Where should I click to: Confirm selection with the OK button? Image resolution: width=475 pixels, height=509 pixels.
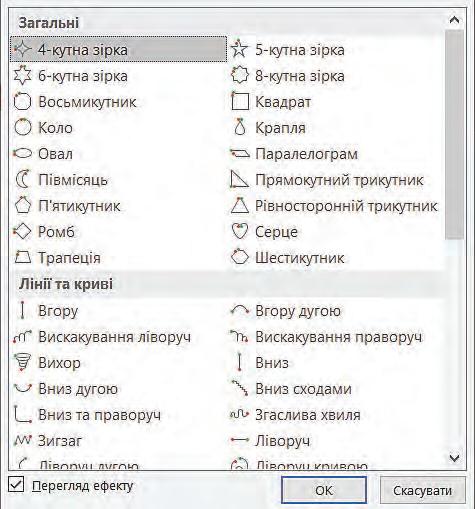click(x=324, y=490)
